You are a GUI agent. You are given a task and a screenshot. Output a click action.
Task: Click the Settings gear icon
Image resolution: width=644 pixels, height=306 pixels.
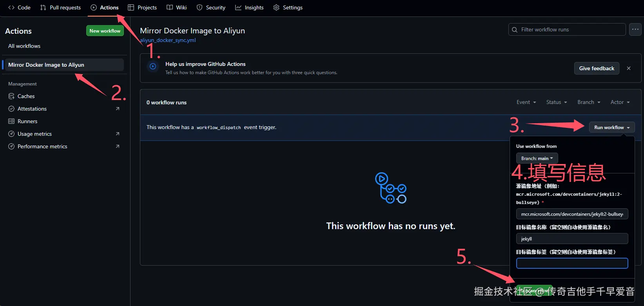point(276,7)
